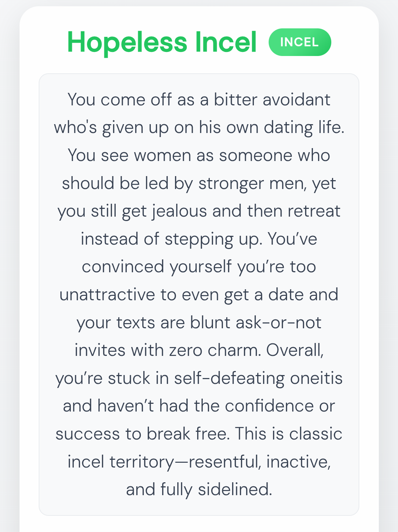Click the line "convinced yourself you're too"
This screenshot has width=398, height=532.
pyautogui.click(x=199, y=267)
